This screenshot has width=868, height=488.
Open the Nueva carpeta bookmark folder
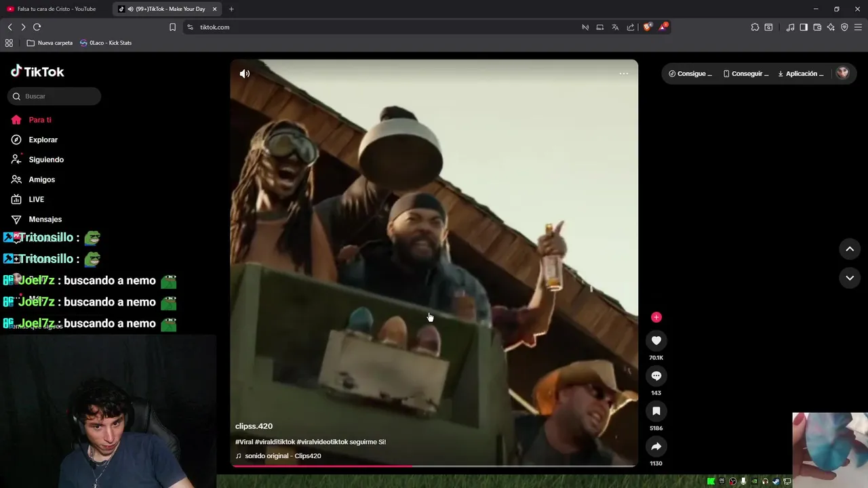(50, 43)
